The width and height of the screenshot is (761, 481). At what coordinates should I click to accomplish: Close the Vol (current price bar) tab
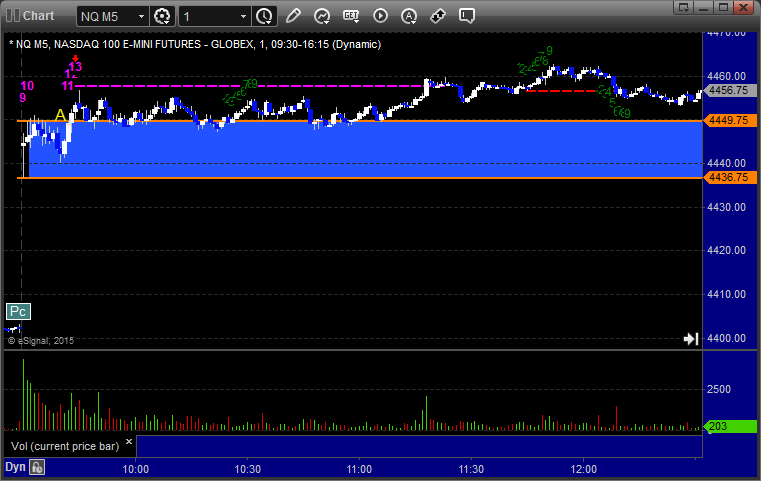click(x=128, y=441)
